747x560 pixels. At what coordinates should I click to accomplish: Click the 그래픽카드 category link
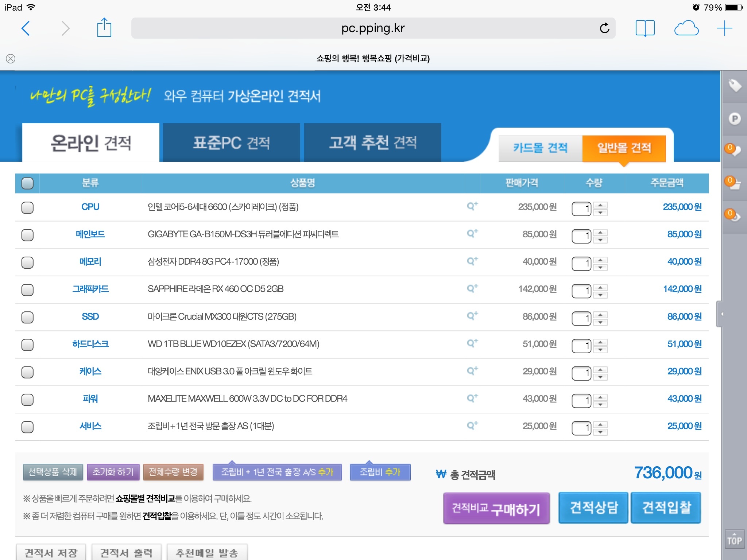(x=90, y=289)
